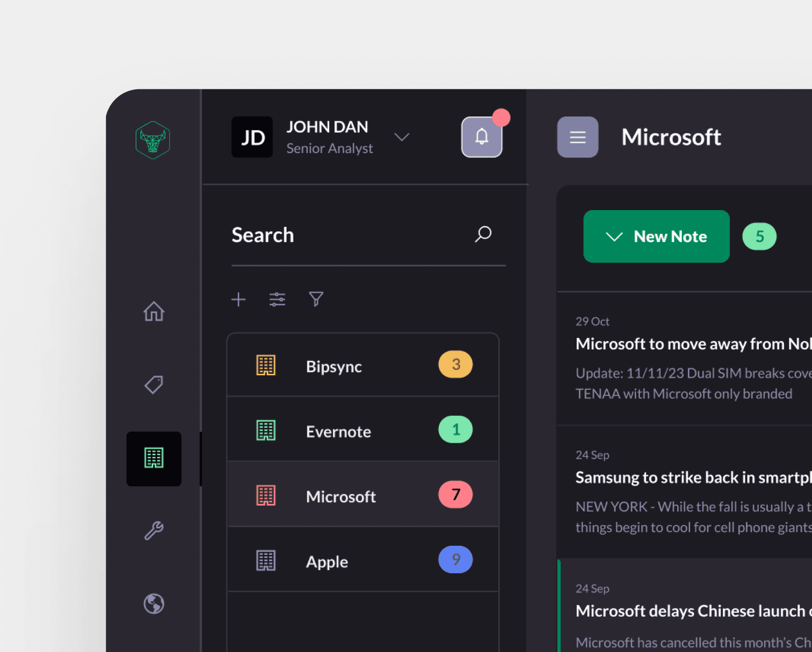Select the Companies building sidebar icon
The width and height of the screenshot is (812, 652).
[154, 458]
